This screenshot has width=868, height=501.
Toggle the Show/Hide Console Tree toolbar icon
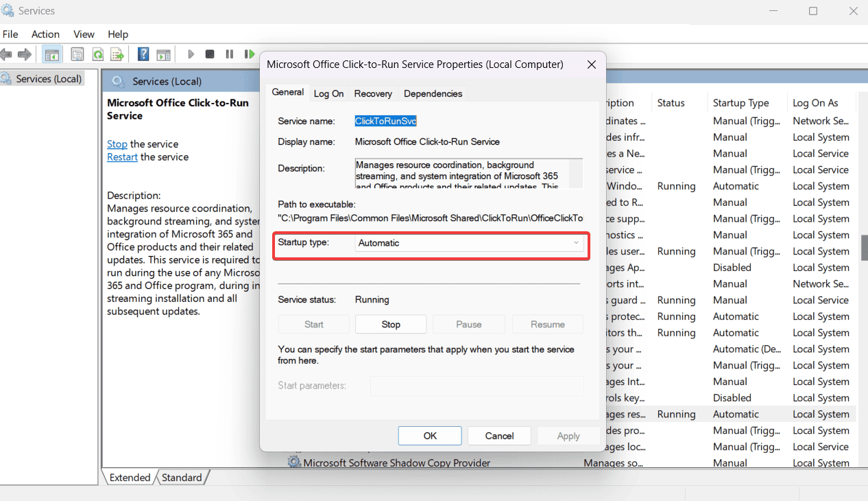(x=51, y=54)
